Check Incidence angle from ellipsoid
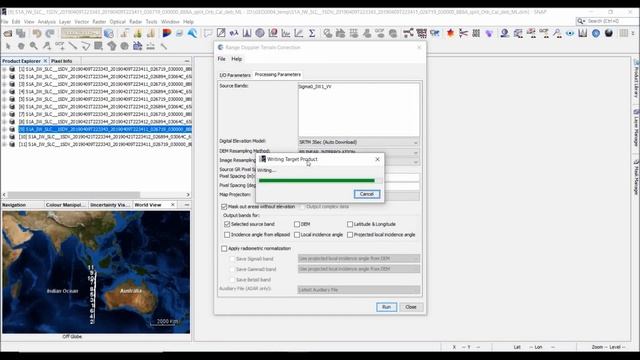640x360 pixels. (x=227, y=235)
